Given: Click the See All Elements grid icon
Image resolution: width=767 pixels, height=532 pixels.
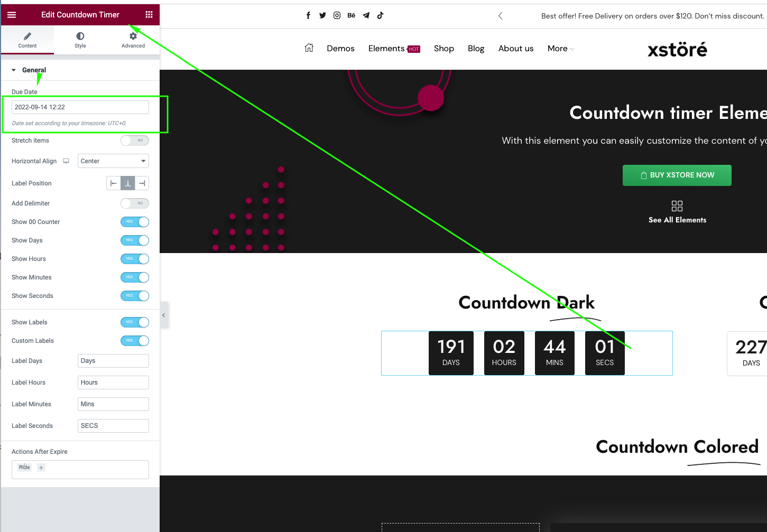Looking at the screenshot, I should (677, 206).
